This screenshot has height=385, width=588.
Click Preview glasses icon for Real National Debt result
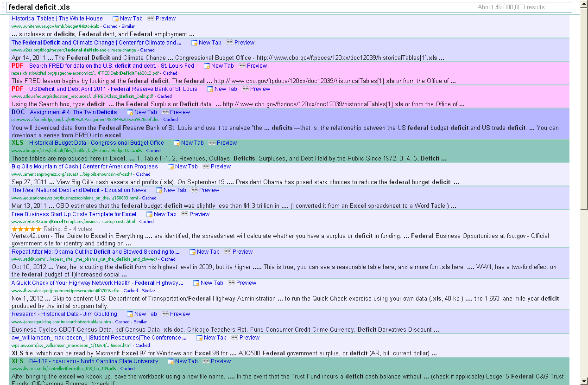point(194,190)
